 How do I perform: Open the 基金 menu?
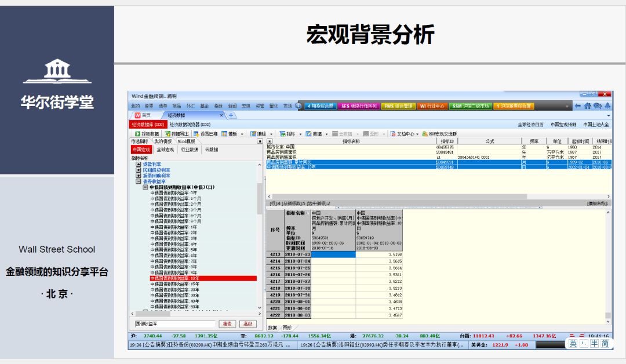204,106
